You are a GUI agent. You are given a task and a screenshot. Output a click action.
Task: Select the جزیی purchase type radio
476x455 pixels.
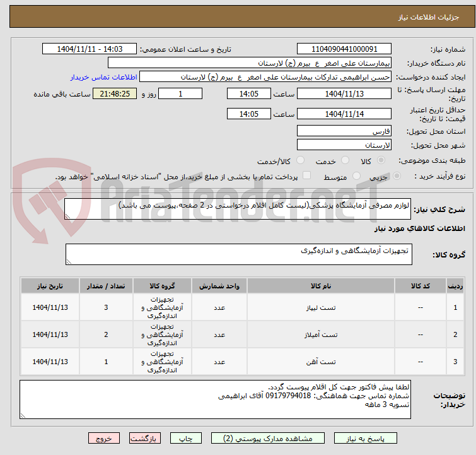tap(397, 176)
